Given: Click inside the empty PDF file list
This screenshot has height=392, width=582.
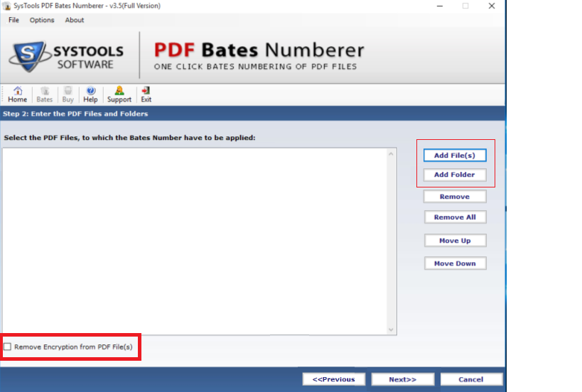Looking at the screenshot, I should pyautogui.click(x=195, y=241).
